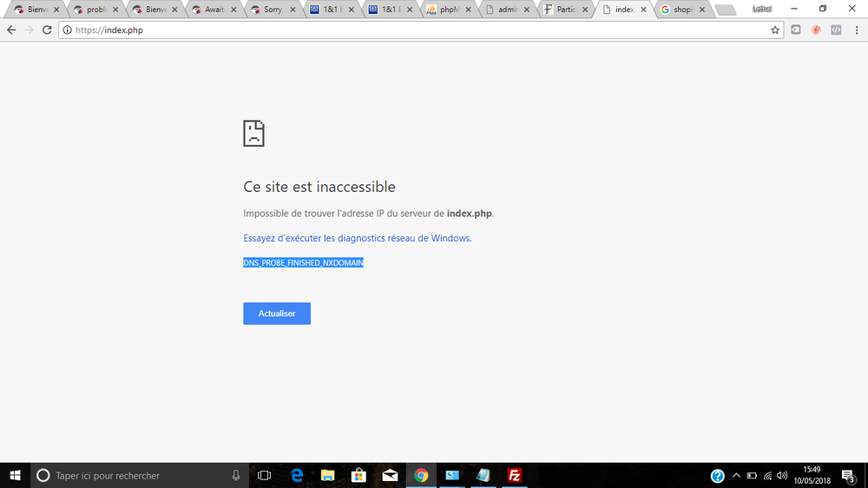
Task: Open the notepad-style taskbar app
Action: [483, 475]
